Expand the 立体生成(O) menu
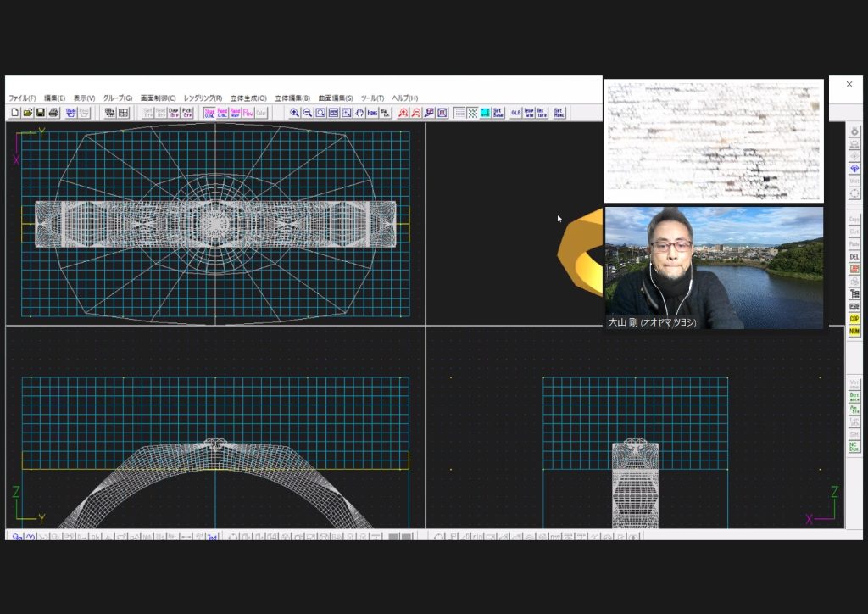 (x=248, y=98)
